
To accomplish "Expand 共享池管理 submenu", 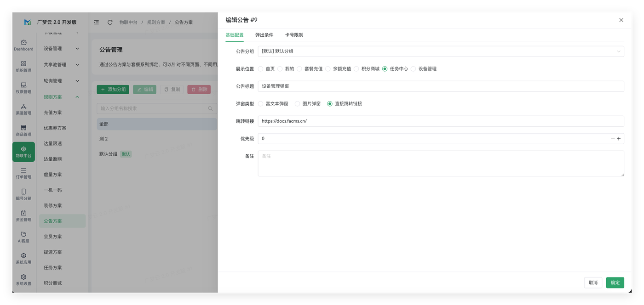I will [62, 65].
